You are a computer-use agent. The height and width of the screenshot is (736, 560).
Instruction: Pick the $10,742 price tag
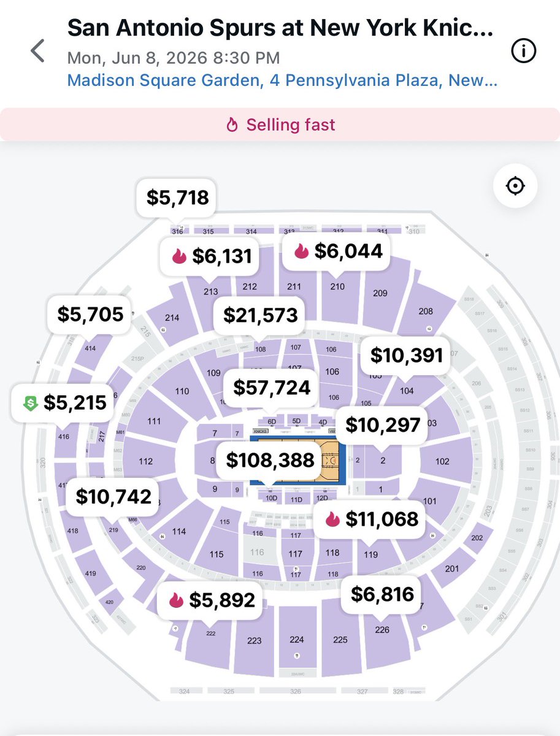113,496
